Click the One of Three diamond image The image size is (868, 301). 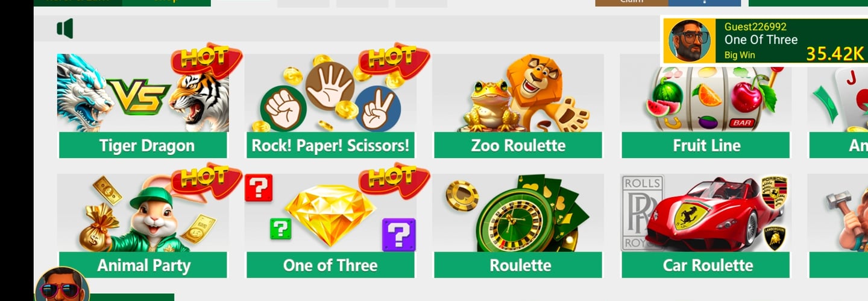click(330, 213)
